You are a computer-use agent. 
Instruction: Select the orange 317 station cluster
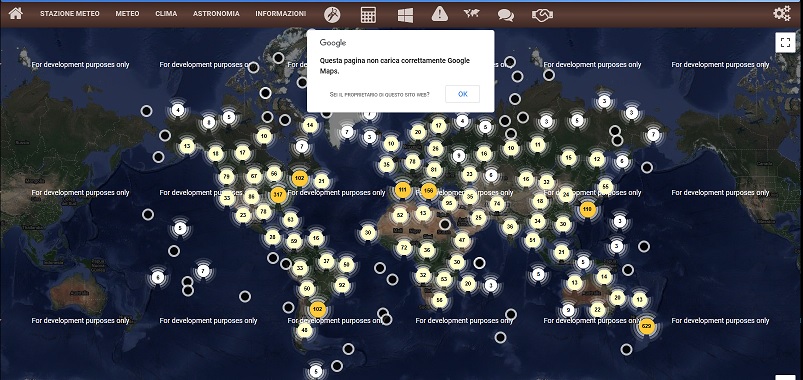278,195
